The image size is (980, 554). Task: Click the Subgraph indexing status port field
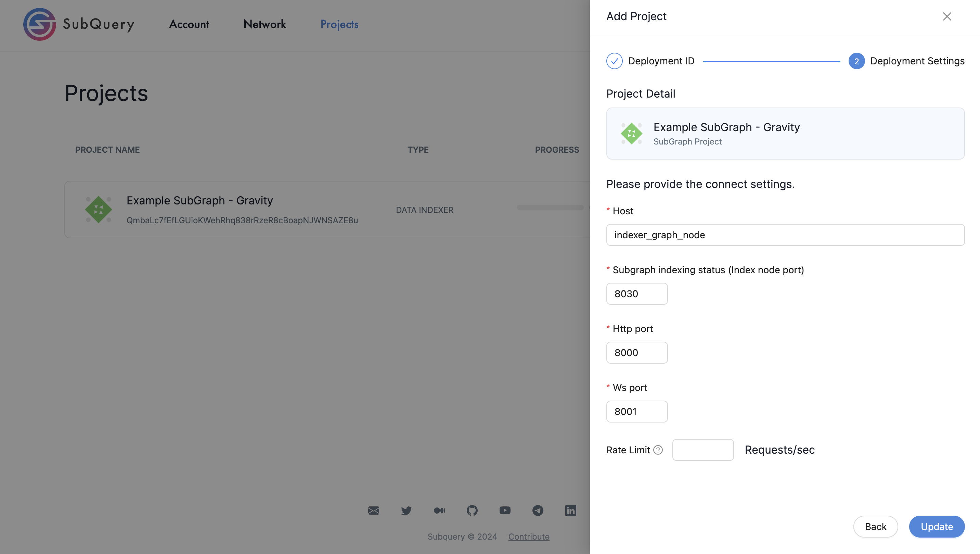pyautogui.click(x=637, y=293)
